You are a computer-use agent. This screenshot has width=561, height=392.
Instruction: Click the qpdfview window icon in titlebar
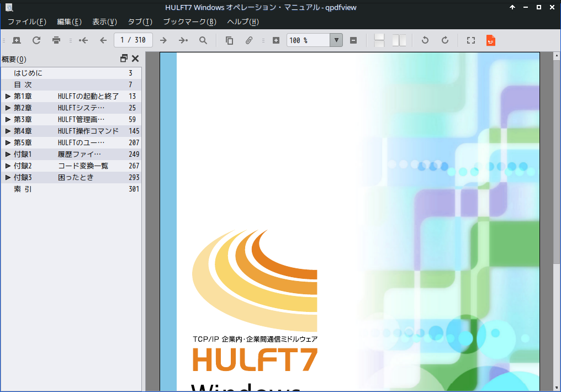pos(9,7)
